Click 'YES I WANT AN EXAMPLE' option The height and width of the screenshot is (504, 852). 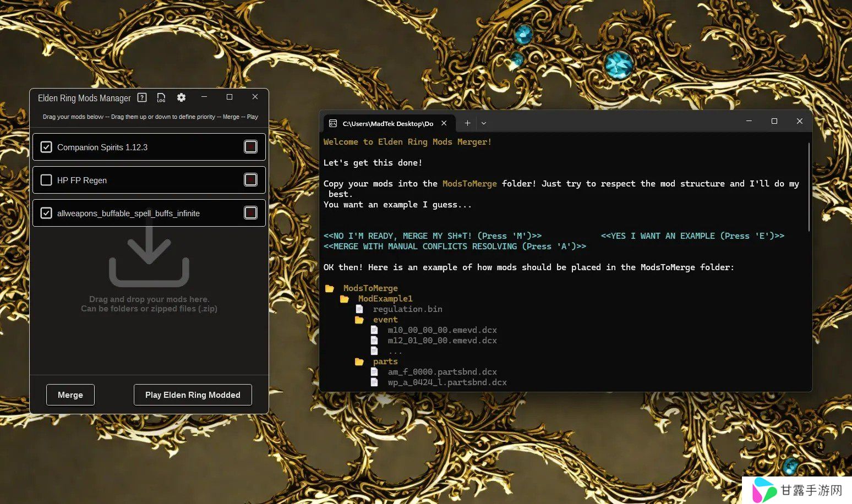click(x=692, y=236)
